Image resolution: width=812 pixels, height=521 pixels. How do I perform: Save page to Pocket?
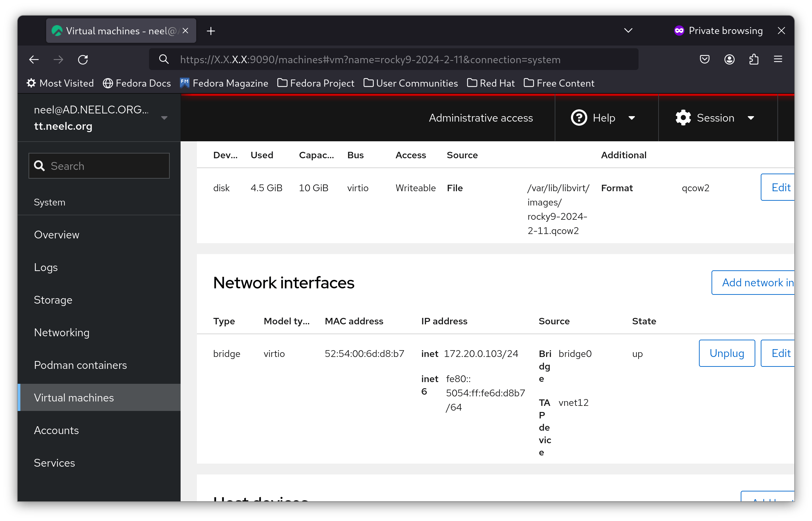click(x=705, y=59)
